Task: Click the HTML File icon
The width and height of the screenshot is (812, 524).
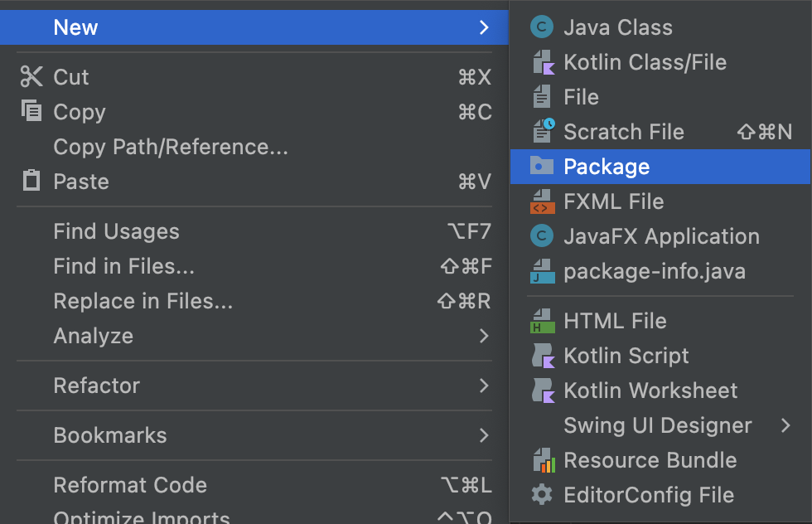Action: 542,321
